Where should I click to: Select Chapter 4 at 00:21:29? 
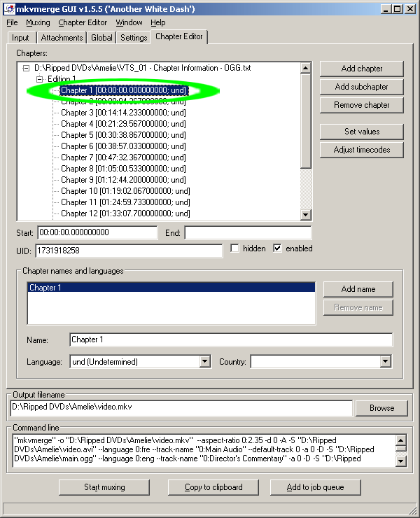click(x=124, y=124)
